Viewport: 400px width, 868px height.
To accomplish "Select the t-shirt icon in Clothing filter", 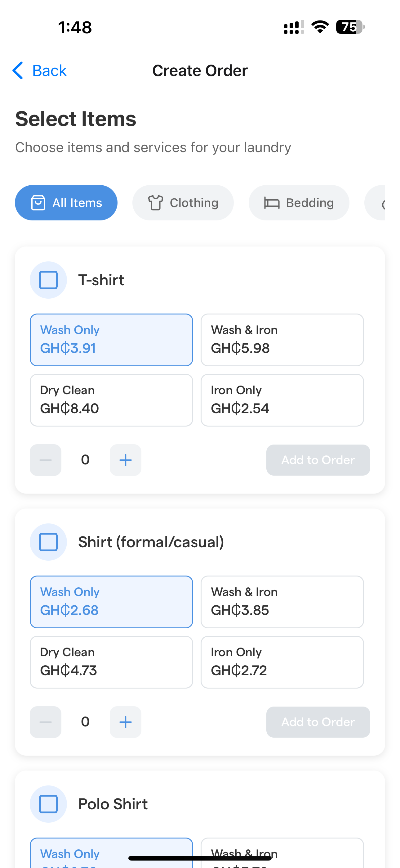I will [x=156, y=202].
